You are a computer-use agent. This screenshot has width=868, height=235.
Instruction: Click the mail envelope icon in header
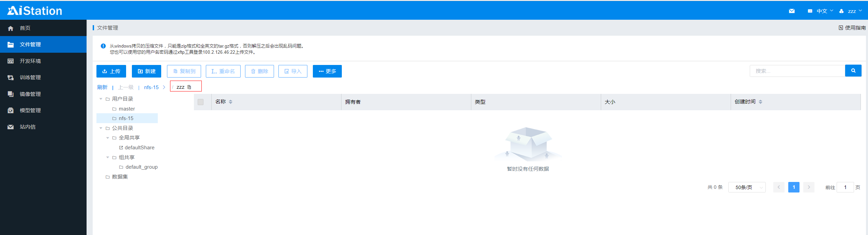tap(792, 11)
